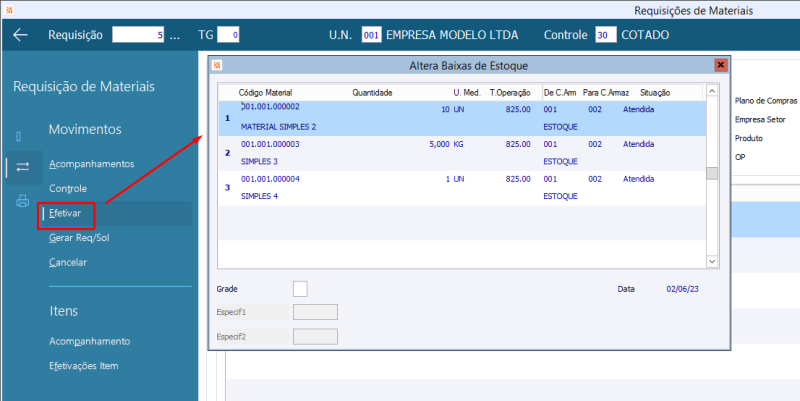Select the top sidebar document icon

pyautogui.click(x=18, y=136)
